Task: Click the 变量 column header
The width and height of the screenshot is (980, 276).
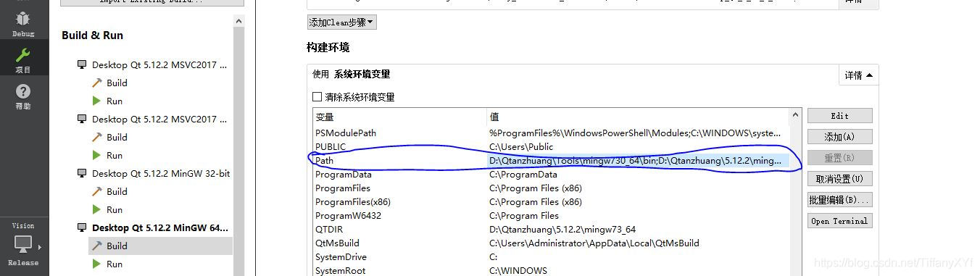Action: coord(399,117)
